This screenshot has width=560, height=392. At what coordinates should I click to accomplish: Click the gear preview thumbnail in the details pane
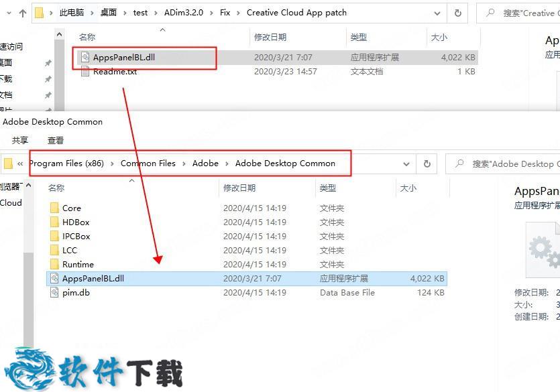click(x=543, y=250)
